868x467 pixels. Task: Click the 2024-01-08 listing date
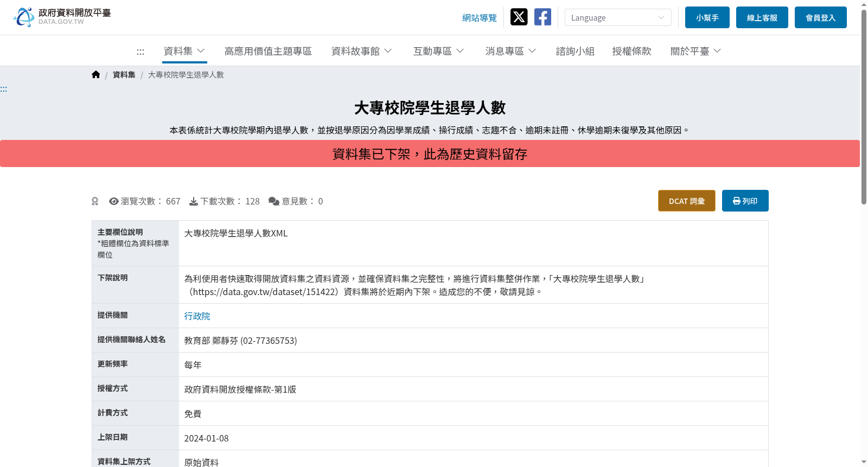pos(206,438)
